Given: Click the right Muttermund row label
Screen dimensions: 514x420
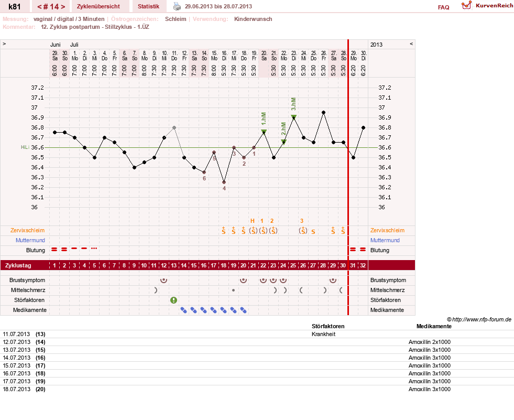Looking at the screenshot, I should tap(385, 240).
